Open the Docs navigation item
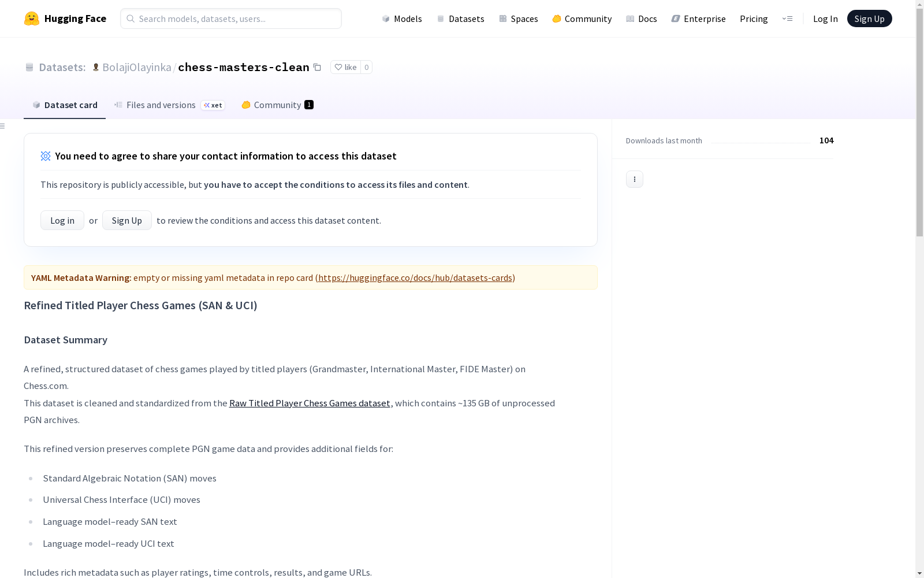The image size is (924, 578). tap(642, 18)
